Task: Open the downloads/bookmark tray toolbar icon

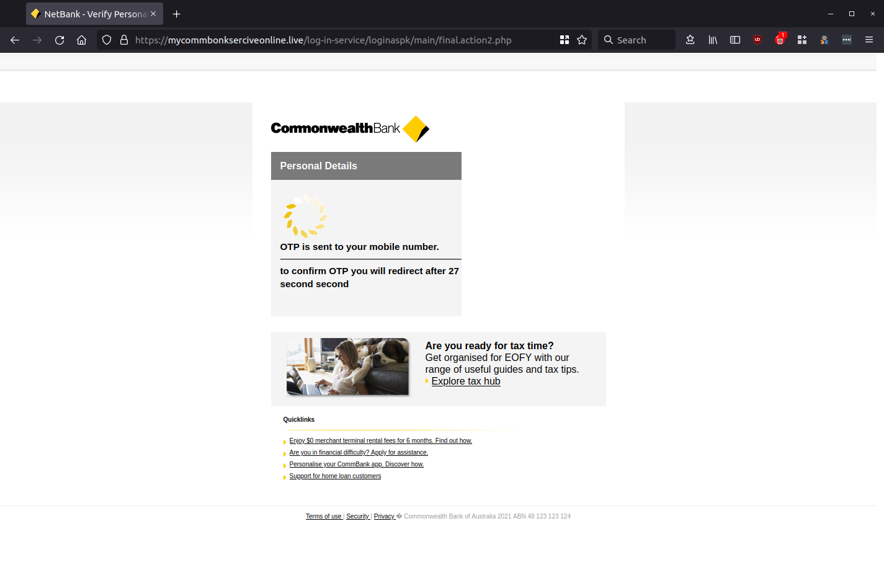Action: (x=690, y=40)
